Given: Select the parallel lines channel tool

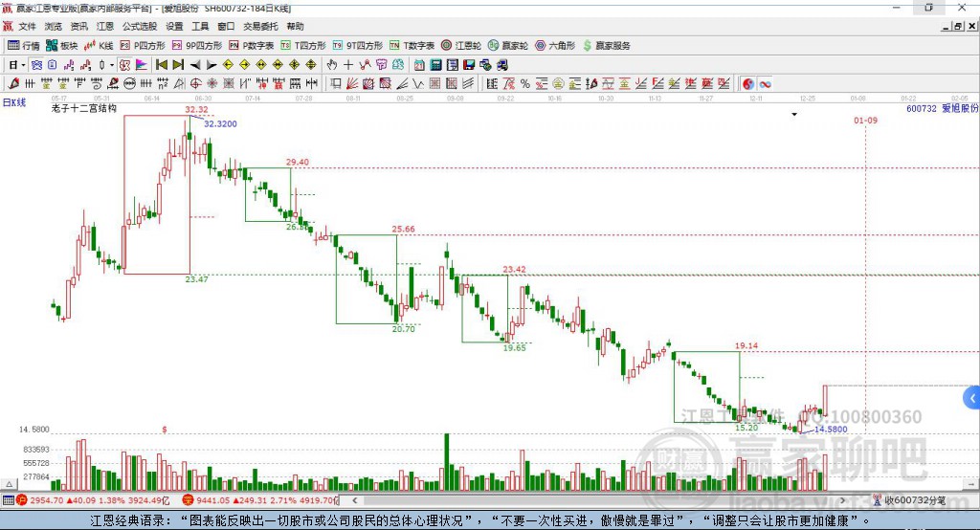Looking at the screenshot, I should (x=467, y=84).
